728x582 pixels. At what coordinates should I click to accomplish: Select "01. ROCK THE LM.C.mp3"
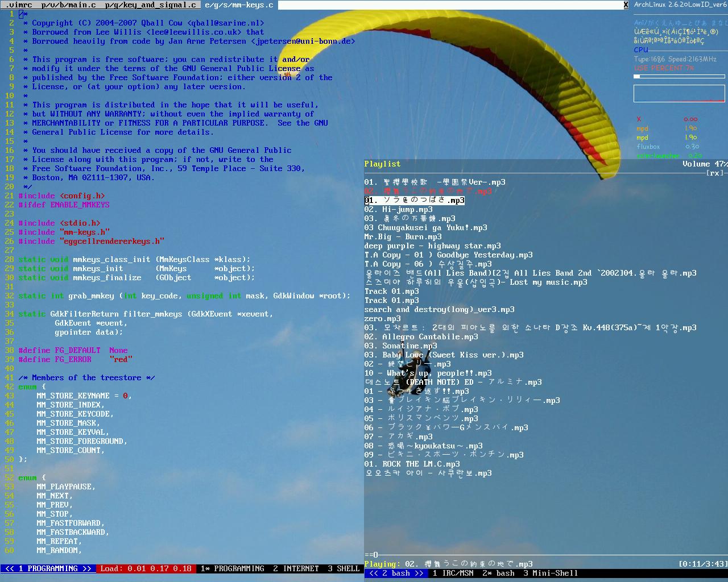[412, 464]
